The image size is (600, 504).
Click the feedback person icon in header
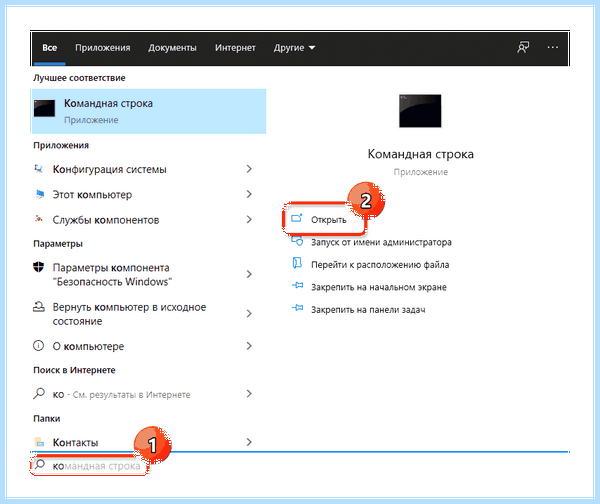(x=523, y=47)
